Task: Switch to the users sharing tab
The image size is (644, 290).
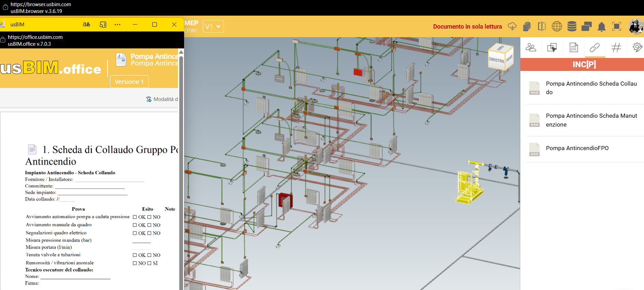Action: [x=531, y=47]
